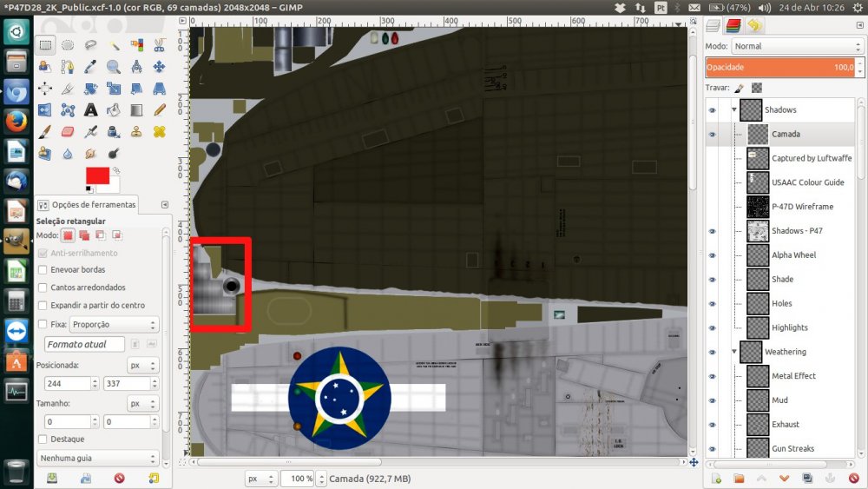
Task: Open the Posicionada unit px dropdown
Action: coord(143,366)
